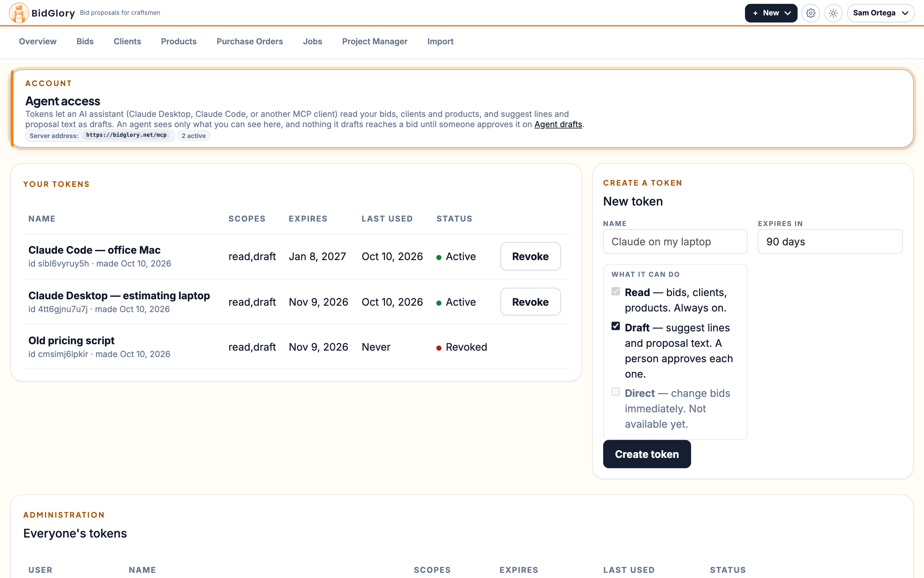Image resolution: width=924 pixels, height=578 pixels.
Task: Navigate to Purchase Orders
Action: coord(250,41)
